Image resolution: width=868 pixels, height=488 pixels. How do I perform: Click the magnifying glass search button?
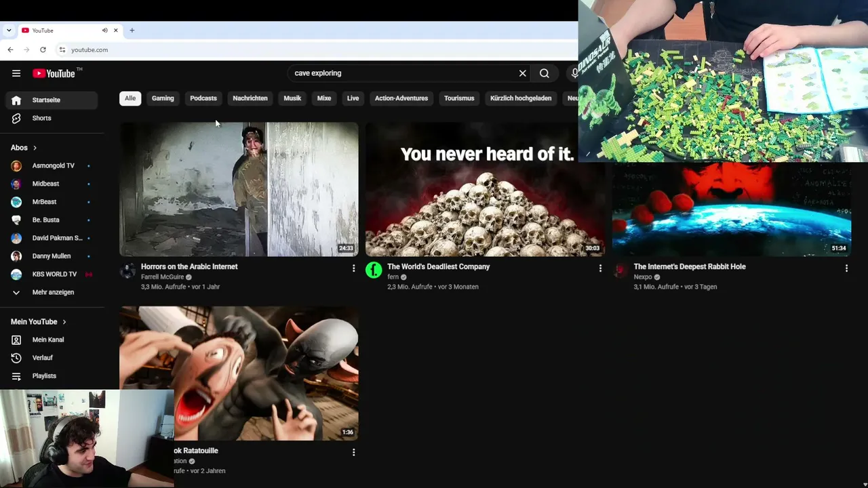pyautogui.click(x=545, y=73)
